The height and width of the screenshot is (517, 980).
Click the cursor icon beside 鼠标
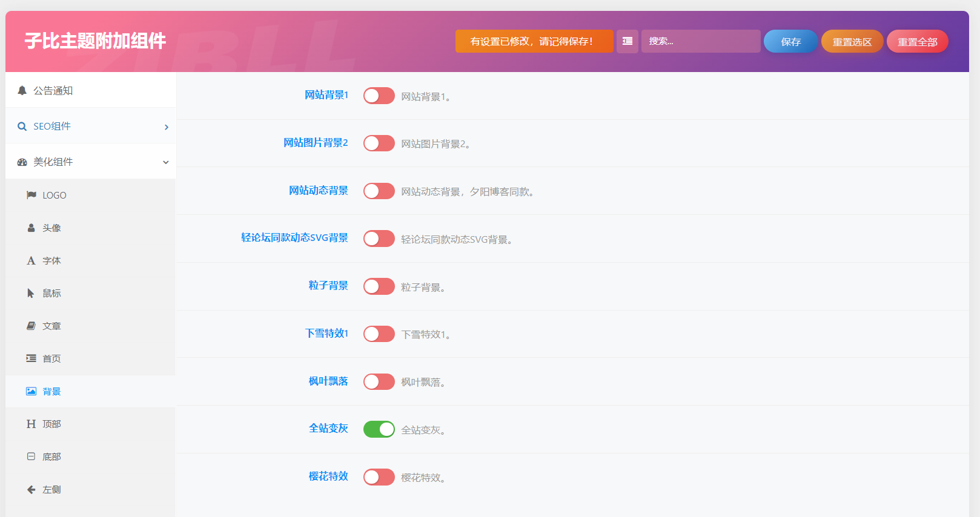point(31,293)
